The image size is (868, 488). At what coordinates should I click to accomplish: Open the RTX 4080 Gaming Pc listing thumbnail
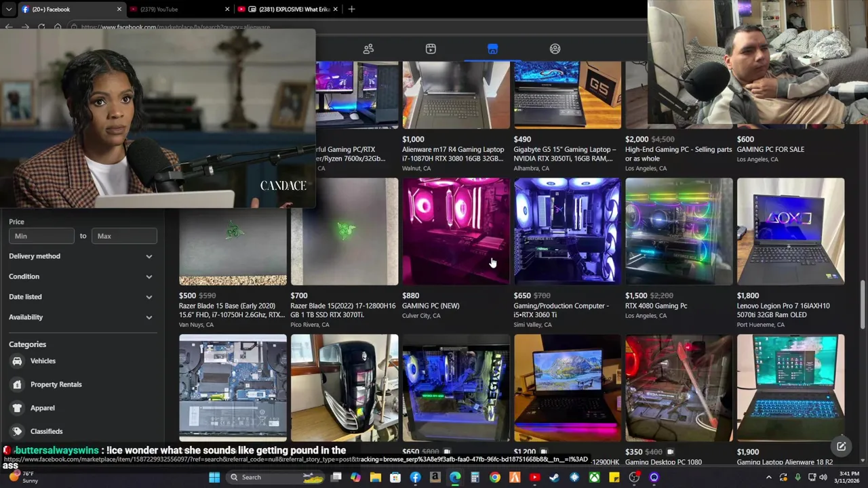pos(679,231)
